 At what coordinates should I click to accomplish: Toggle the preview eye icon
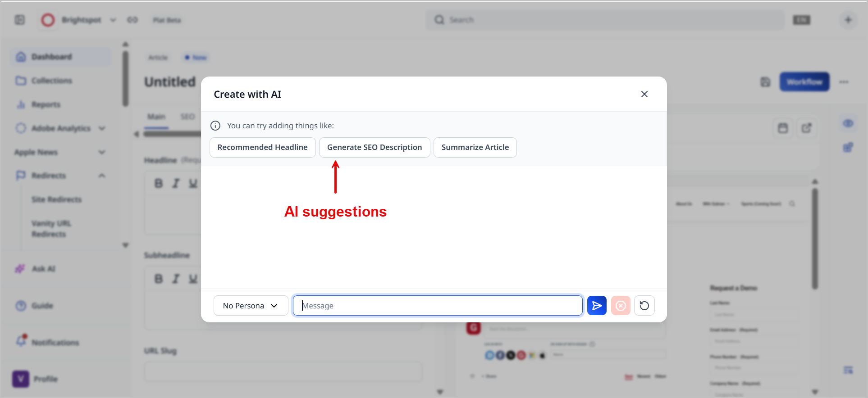[x=848, y=124]
